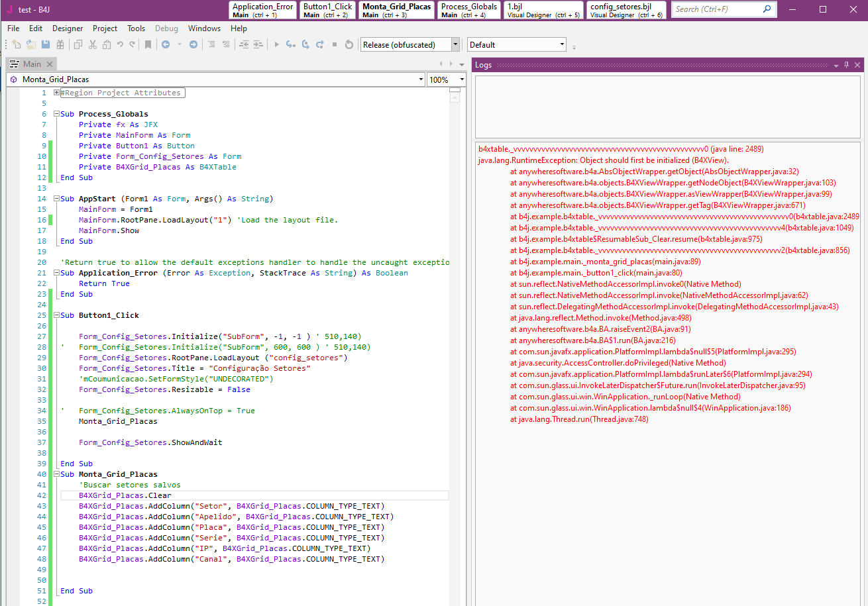Change editor zoom via the 100% dropdown
This screenshot has width=868, height=606.
(x=446, y=79)
